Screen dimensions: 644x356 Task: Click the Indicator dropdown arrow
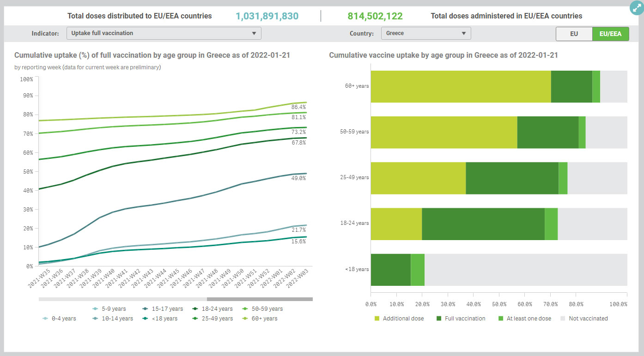254,33
